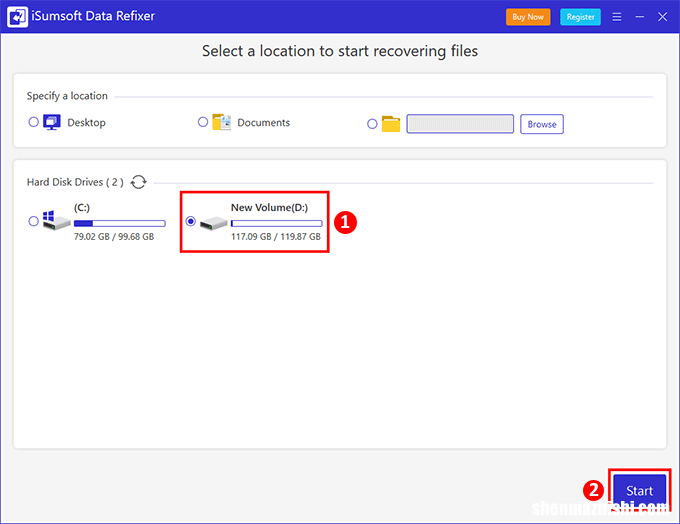Screen dimensions: 680x524
Task: Click the New Volume D: drive icon
Action: coord(213,222)
